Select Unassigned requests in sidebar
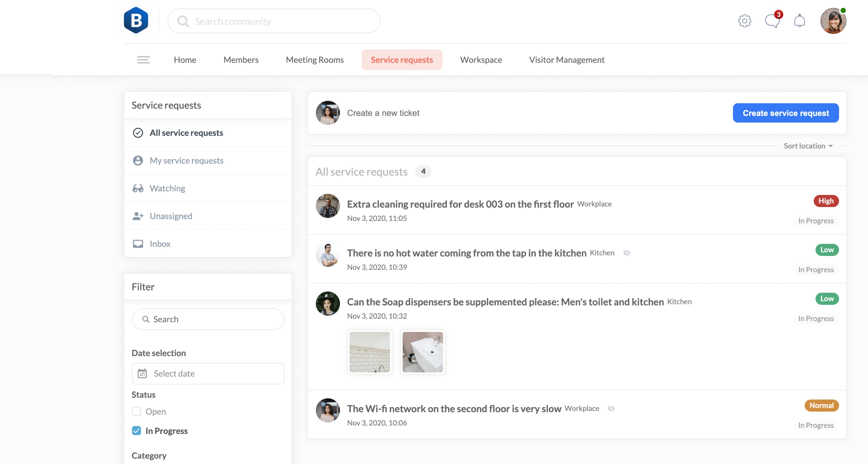This screenshot has width=868, height=464. [171, 216]
